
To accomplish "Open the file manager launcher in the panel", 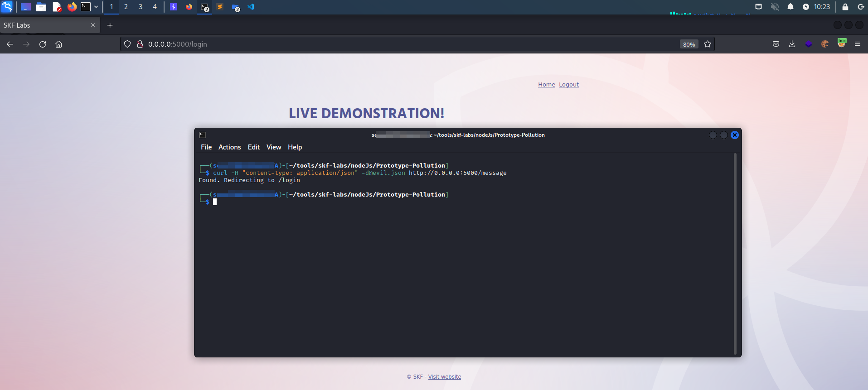I will pyautogui.click(x=41, y=7).
